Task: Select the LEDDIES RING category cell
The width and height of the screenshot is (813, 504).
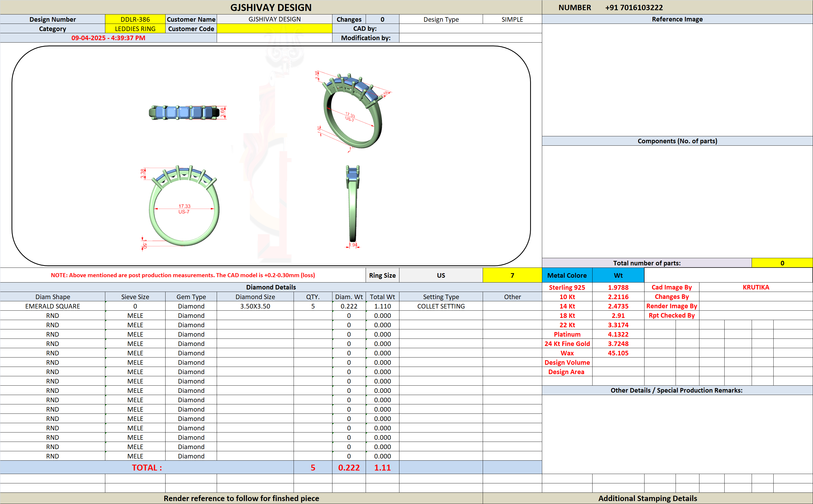Action: coord(135,29)
